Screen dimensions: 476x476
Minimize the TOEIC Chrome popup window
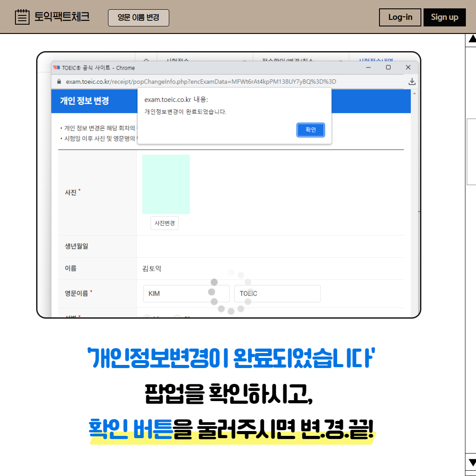pyautogui.click(x=368, y=67)
